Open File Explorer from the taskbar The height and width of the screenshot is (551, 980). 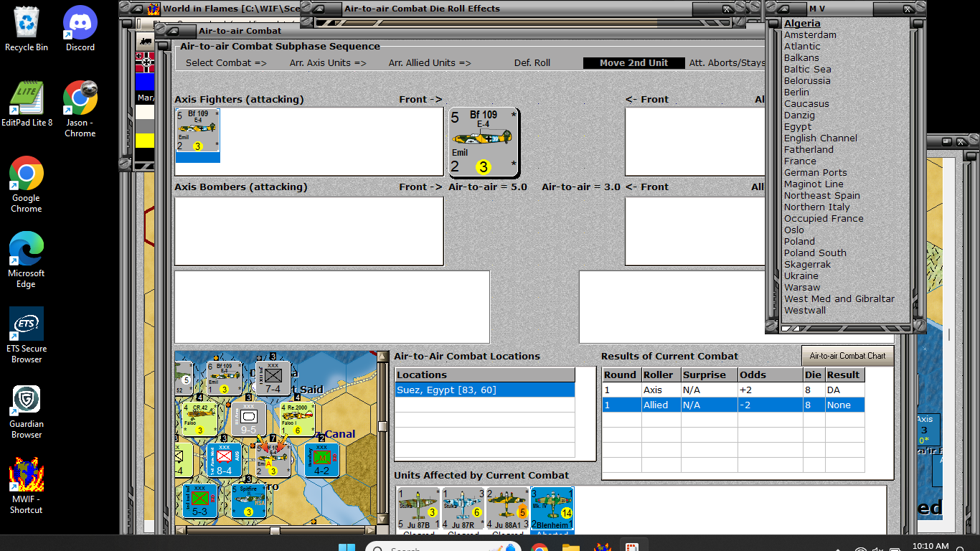coord(571,547)
